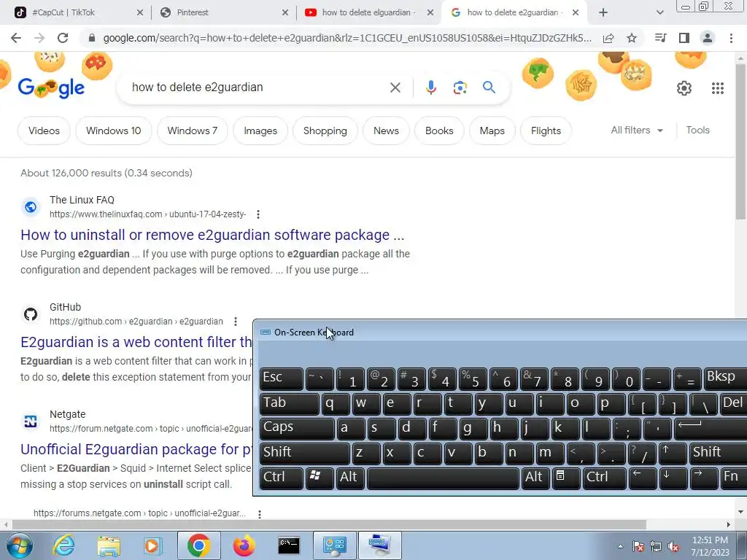Open the Tools options
Viewport: 747px width, 560px height.
(697, 131)
